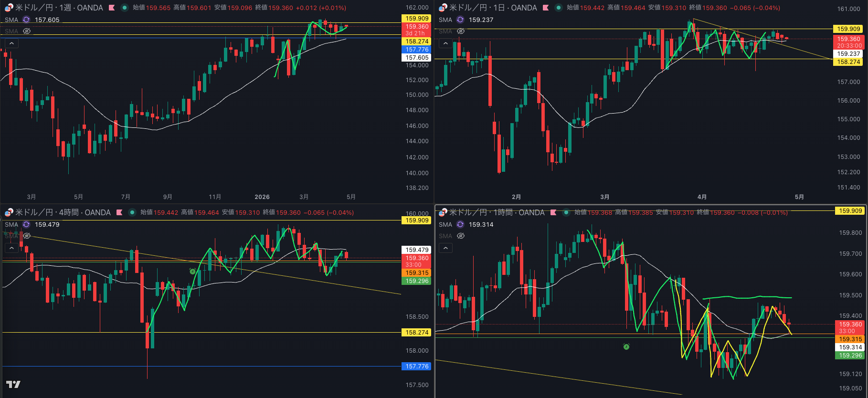Click the SMA refresh icon beside 159.314
This screenshot has height=398, width=868.
[x=460, y=224]
